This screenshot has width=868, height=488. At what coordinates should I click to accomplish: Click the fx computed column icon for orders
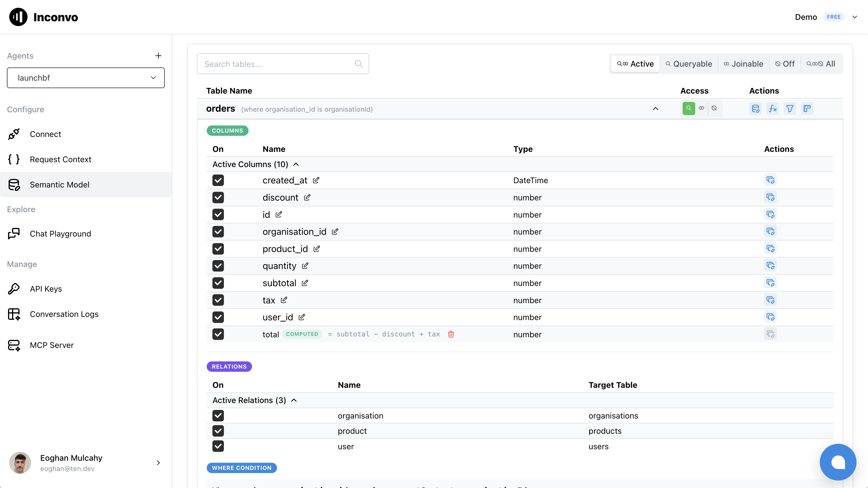(772, 109)
